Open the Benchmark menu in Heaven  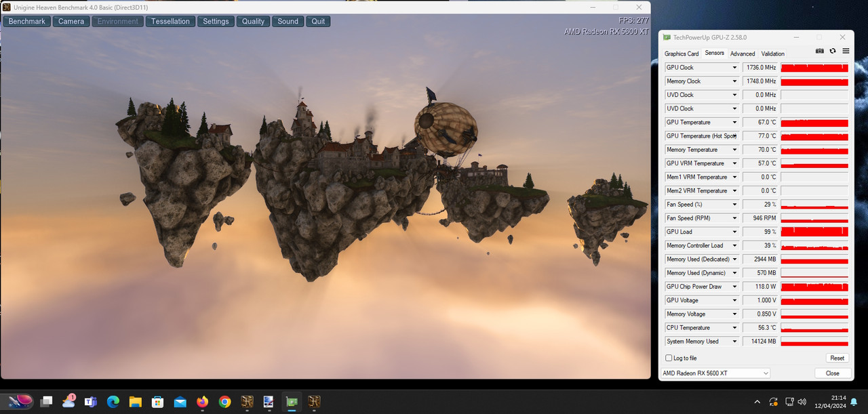click(x=27, y=21)
